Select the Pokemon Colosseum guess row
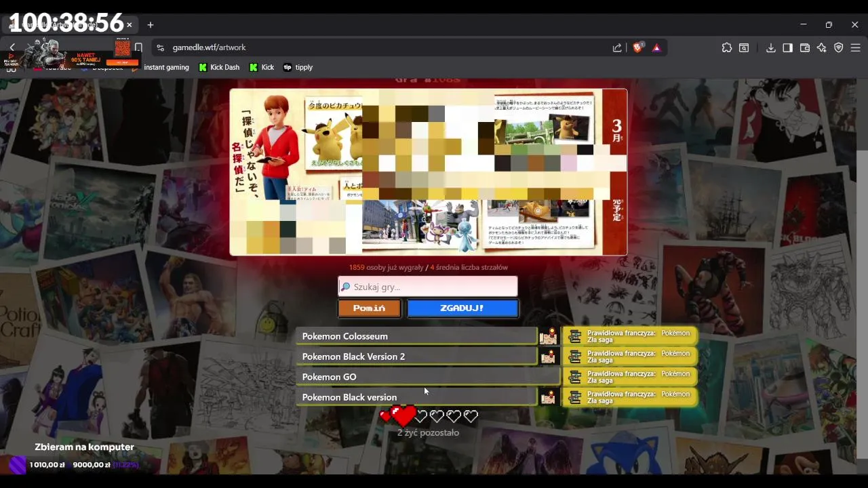 point(416,336)
